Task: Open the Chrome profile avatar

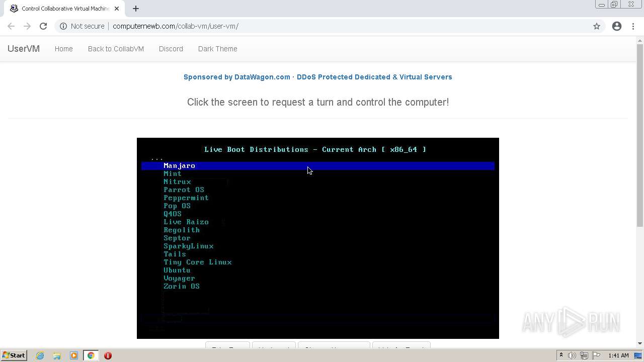Action: (x=617, y=26)
